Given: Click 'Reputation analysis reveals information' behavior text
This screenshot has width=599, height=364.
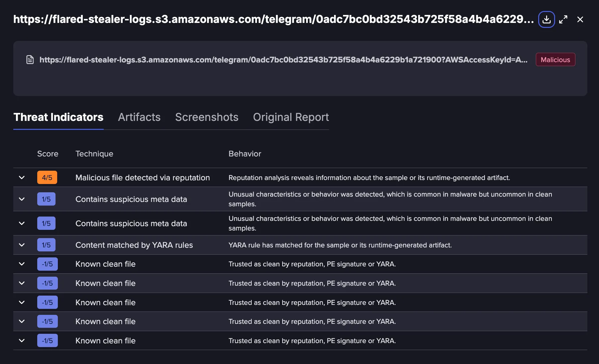Looking at the screenshot, I should [x=369, y=178].
